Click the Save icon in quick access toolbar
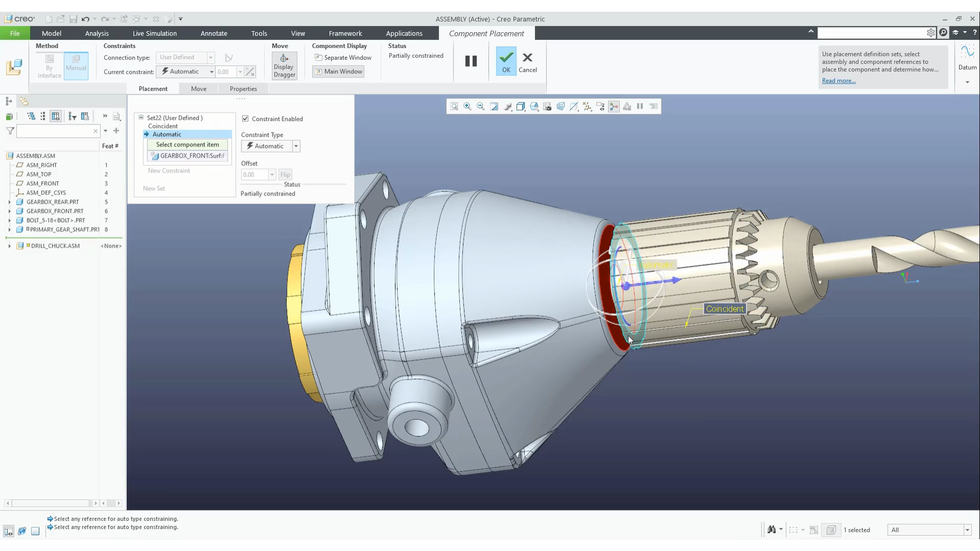The height and width of the screenshot is (551, 980). click(73, 19)
